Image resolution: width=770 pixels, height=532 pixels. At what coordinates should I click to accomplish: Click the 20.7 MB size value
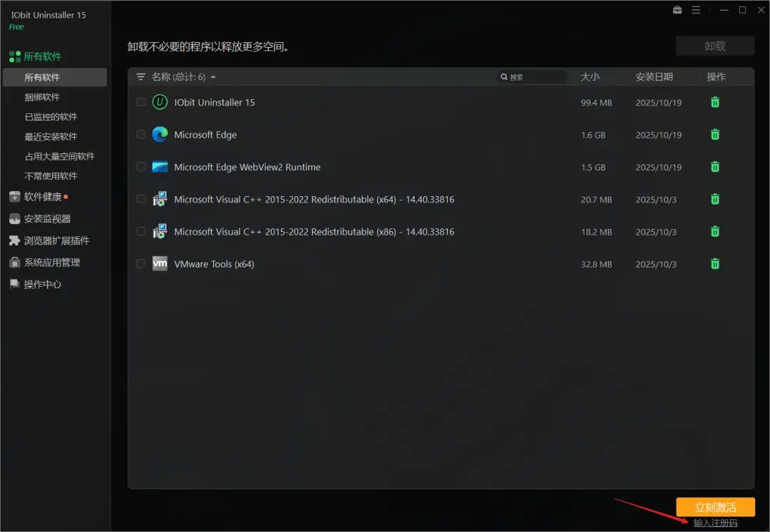pos(596,200)
